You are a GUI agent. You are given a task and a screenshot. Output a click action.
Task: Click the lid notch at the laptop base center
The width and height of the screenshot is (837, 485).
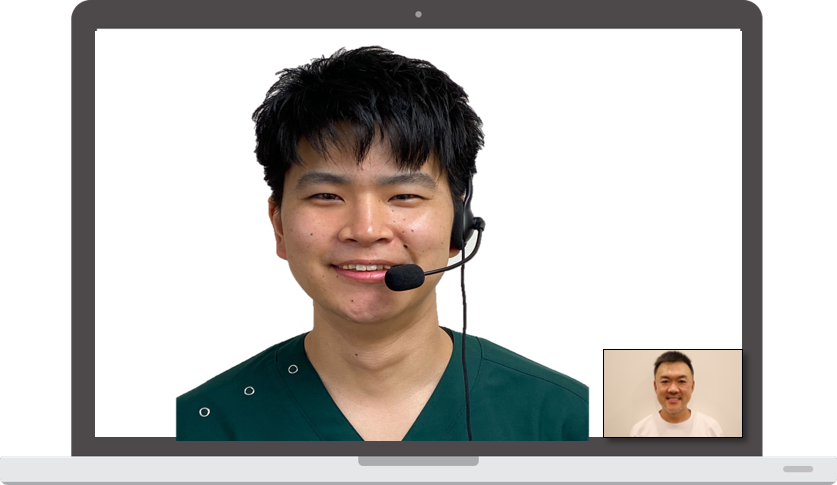click(418, 461)
